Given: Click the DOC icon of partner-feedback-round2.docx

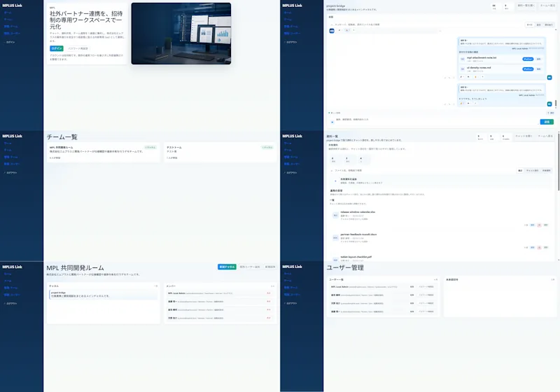Looking at the screenshot, I should [x=335, y=237].
